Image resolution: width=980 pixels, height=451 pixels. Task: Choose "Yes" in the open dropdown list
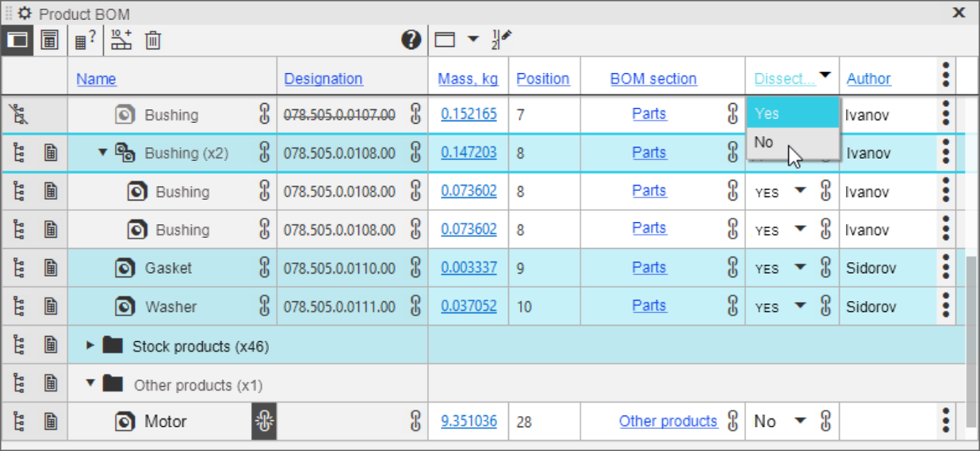[767, 113]
